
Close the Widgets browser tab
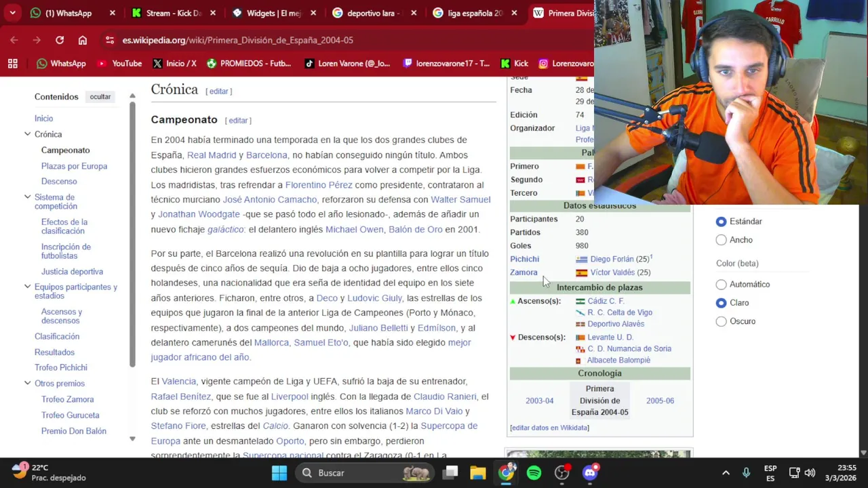coord(313,13)
